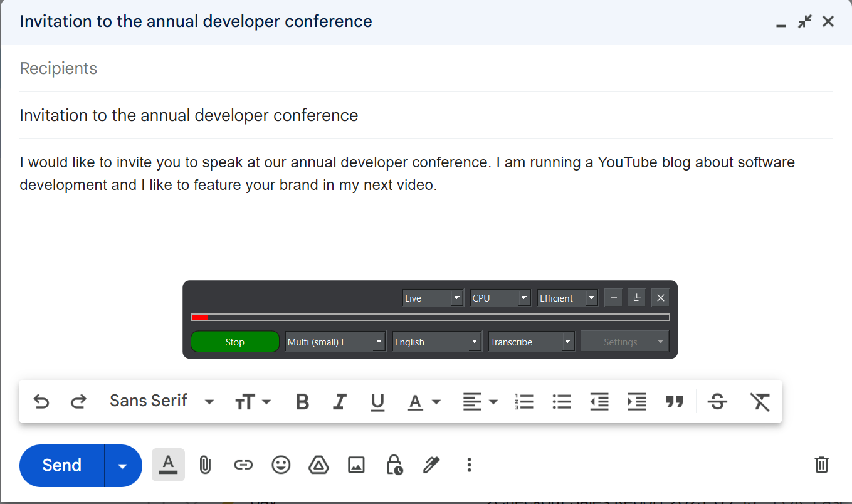The width and height of the screenshot is (852, 504).
Task: Toggle confidential mode lock-clock icon
Action: coord(394,465)
